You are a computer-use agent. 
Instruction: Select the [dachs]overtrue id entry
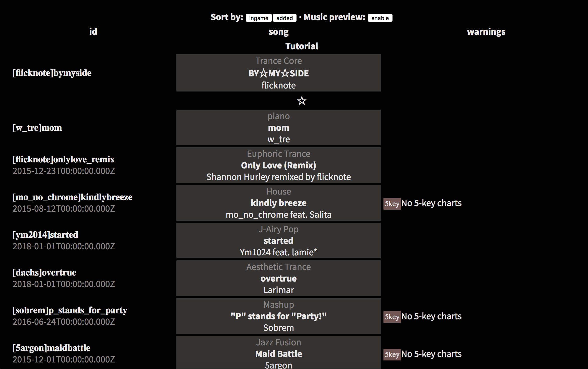point(44,272)
